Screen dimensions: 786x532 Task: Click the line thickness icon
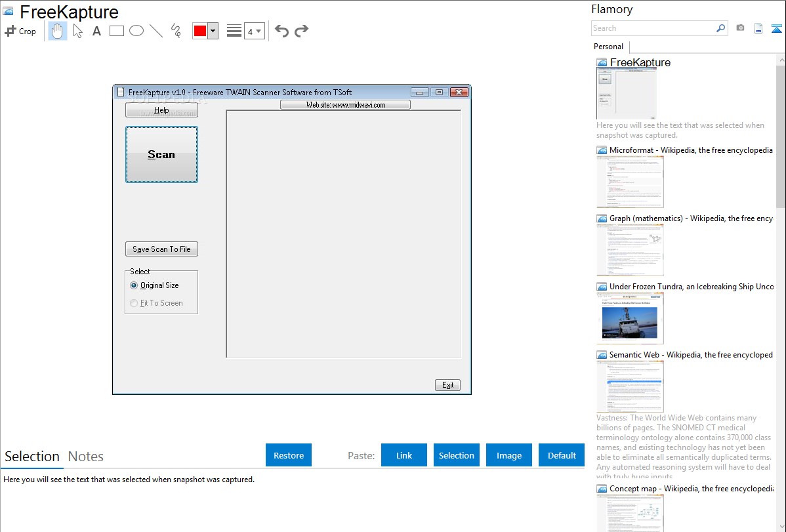(234, 31)
